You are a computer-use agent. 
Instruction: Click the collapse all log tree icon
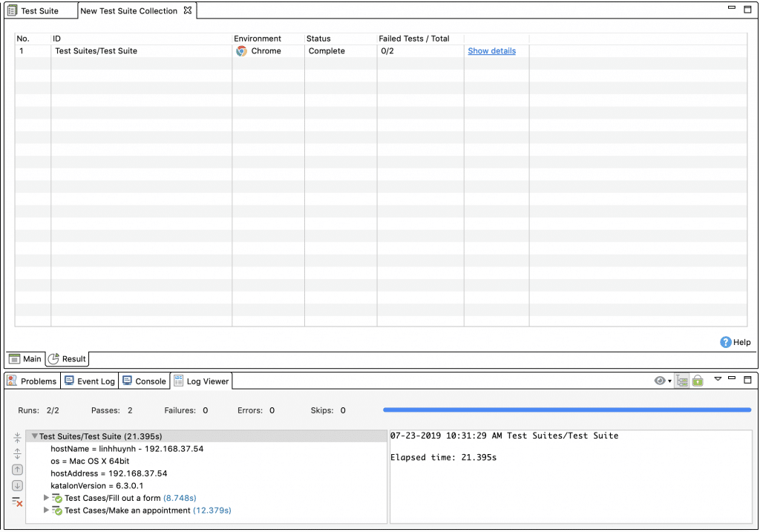(x=18, y=438)
